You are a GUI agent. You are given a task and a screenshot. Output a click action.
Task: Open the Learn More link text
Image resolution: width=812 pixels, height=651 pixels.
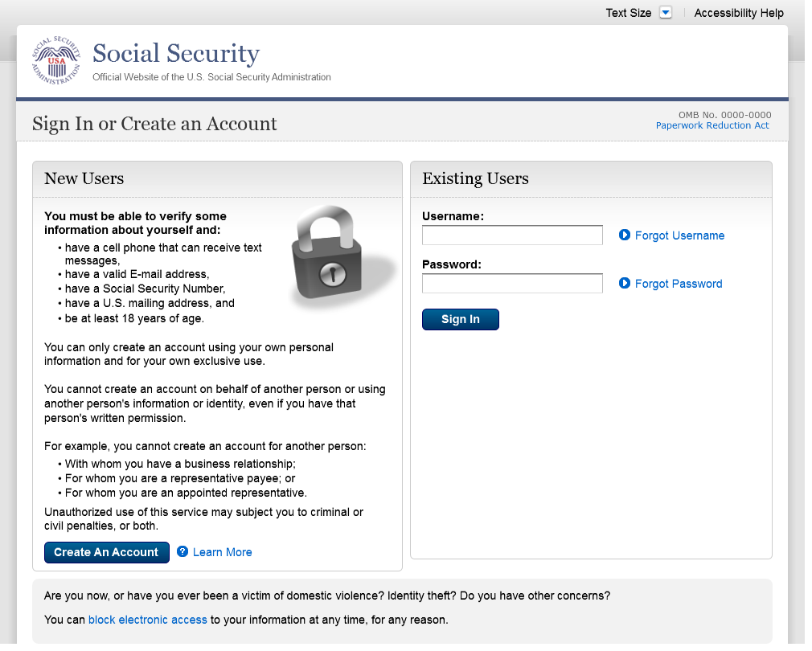(x=223, y=552)
